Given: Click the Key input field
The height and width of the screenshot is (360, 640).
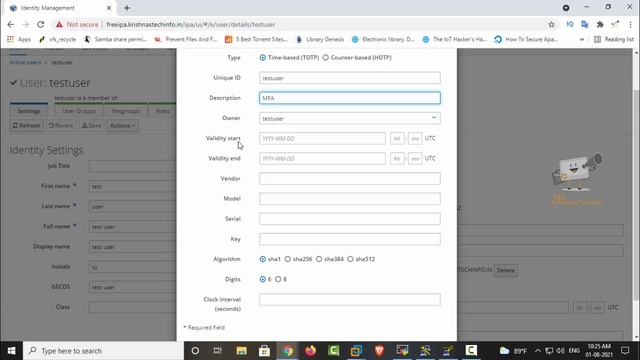Looking at the screenshot, I should pos(350,239).
